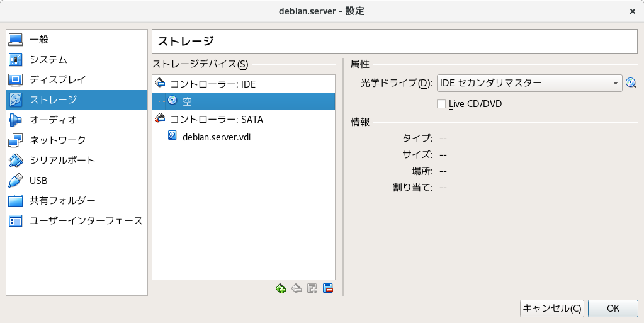Click the オーディオ speaker icon
Image resolution: width=644 pixels, height=323 pixels.
pos(16,120)
